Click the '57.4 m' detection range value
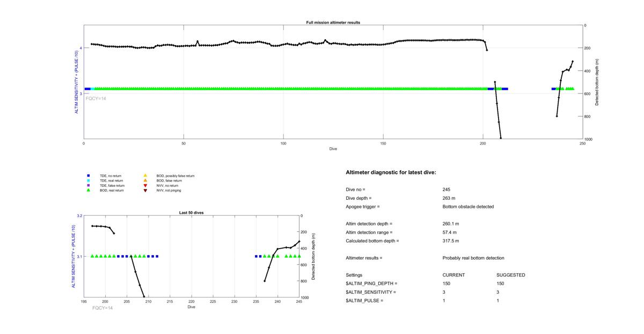Viewport: 644px width, 334px height. pos(450,233)
